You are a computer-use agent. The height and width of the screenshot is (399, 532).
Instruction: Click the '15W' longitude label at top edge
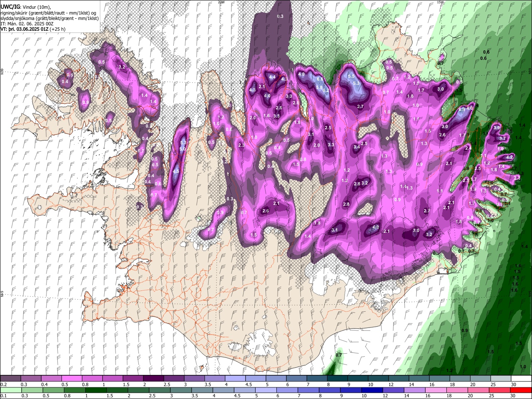(441, 2)
